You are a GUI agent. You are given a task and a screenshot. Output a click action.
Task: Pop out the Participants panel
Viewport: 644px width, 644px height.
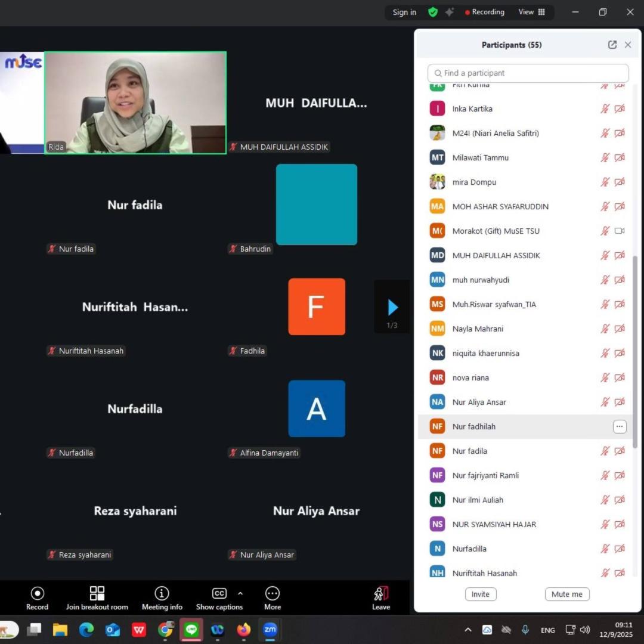coord(612,45)
